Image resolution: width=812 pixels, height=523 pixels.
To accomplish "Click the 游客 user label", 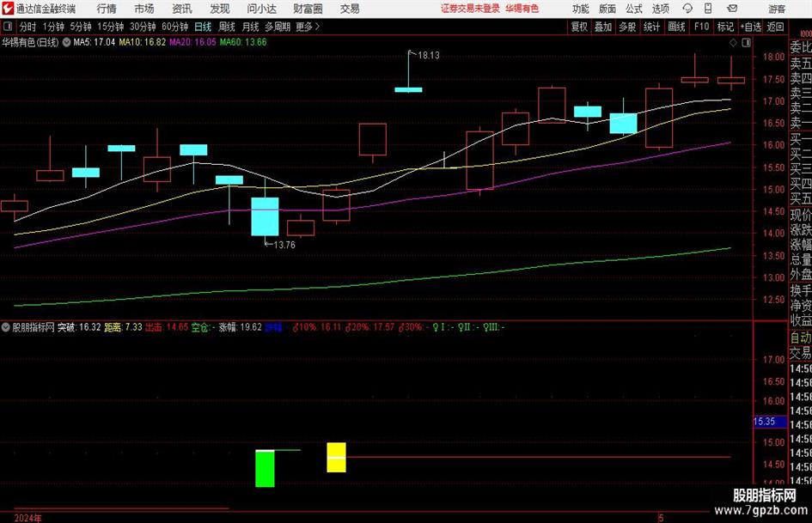I will coord(777,9).
